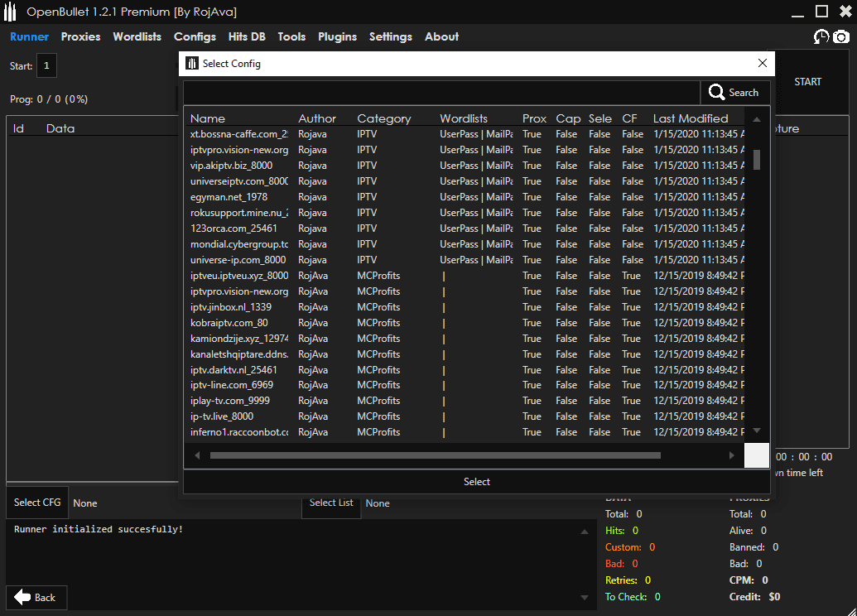This screenshot has height=616, width=857.
Task: Open the Proxies menu tab
Action: point(80,36)
